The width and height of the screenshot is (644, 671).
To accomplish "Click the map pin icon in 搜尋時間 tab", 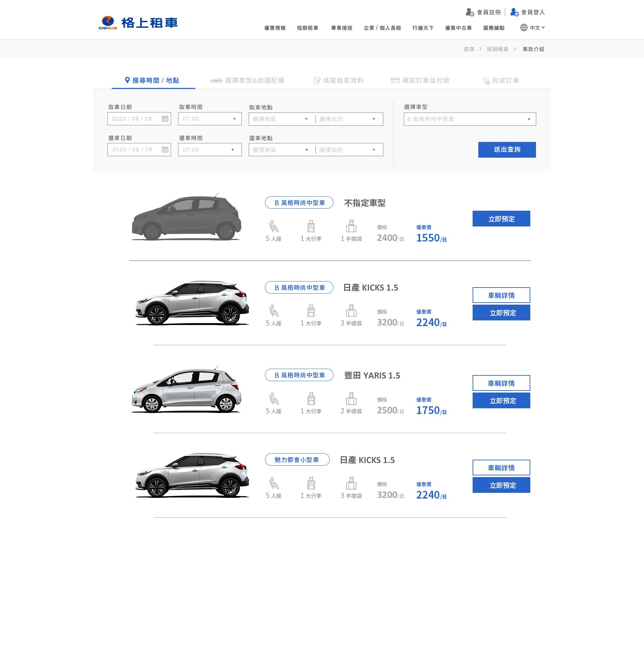I will 127,80.
